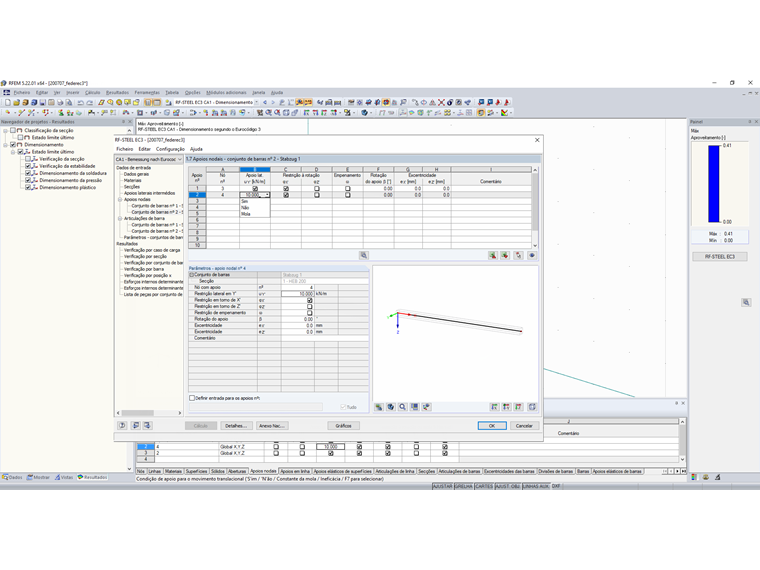Screen dimensions: 760x570
Task: Click the Z-axis view icon below preview
Action: coord(518,407)
